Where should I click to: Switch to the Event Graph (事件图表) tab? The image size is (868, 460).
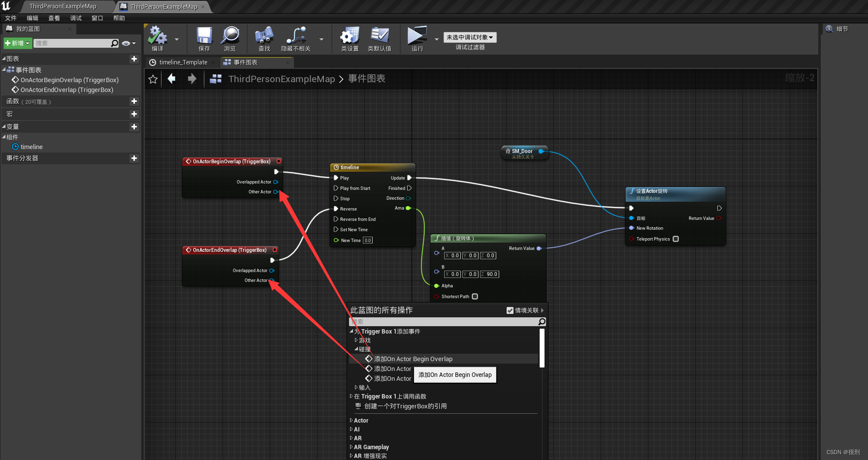pos(256,62)
